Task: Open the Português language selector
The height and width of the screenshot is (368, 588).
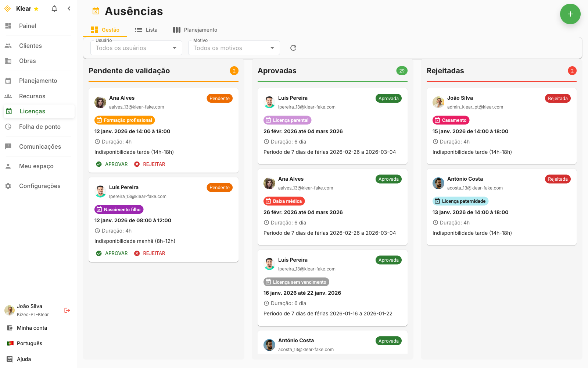Action: (x=29, y=343)
